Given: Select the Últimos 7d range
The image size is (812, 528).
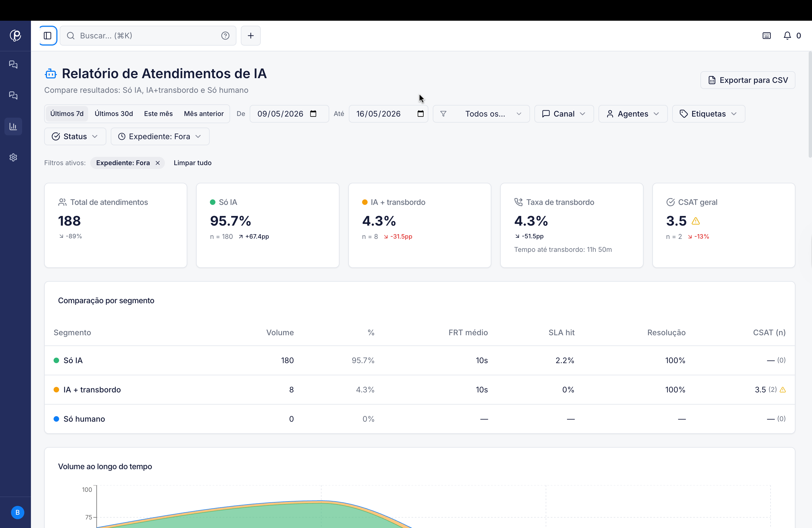Looking at the screenshot, I should tap(67, 113).
